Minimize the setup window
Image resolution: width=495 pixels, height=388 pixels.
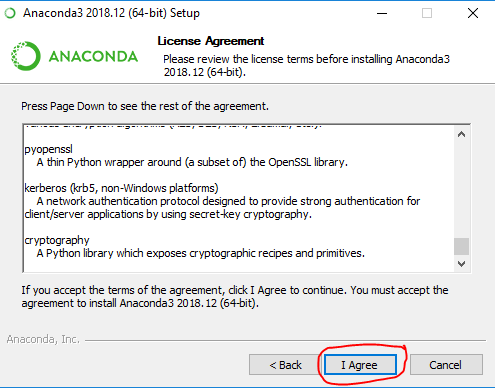pyautogui.click(x=382, y=13)
